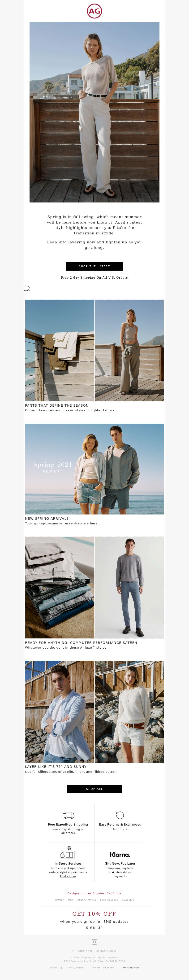
Task: Click the Spring 2024 New Edit banner image
Action: (x=94, y=469)
